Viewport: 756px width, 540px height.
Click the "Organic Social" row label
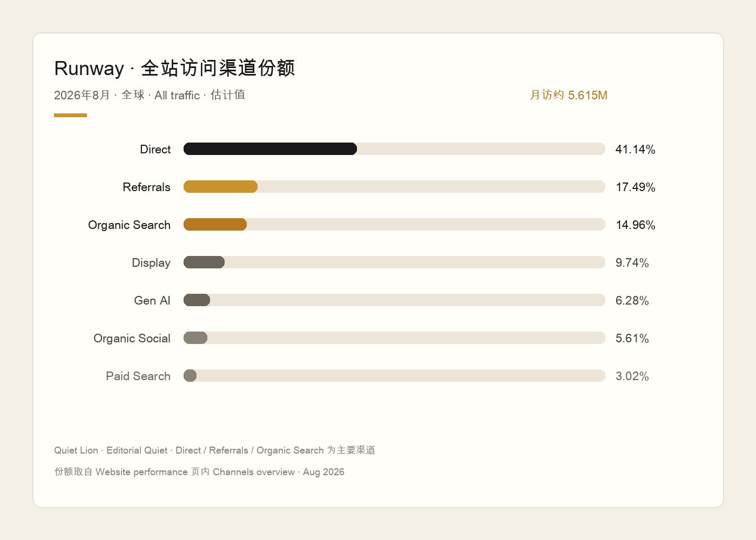(x=132, y=339)
